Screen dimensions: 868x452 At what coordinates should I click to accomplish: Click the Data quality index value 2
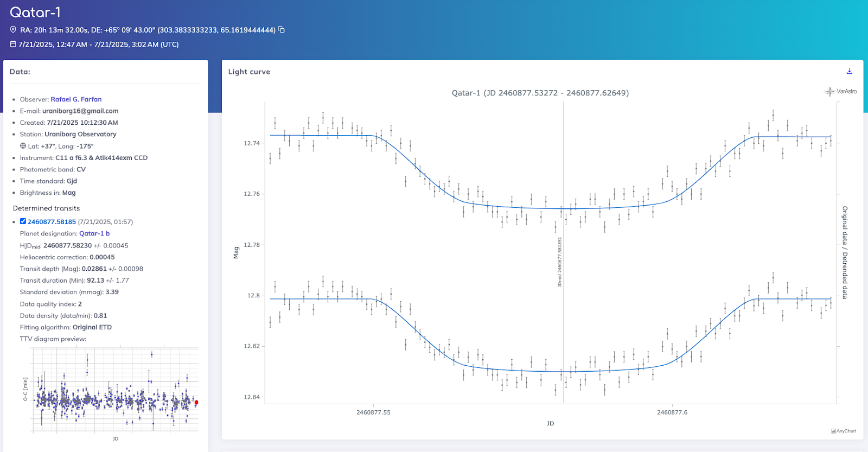[x=80, y=304]
